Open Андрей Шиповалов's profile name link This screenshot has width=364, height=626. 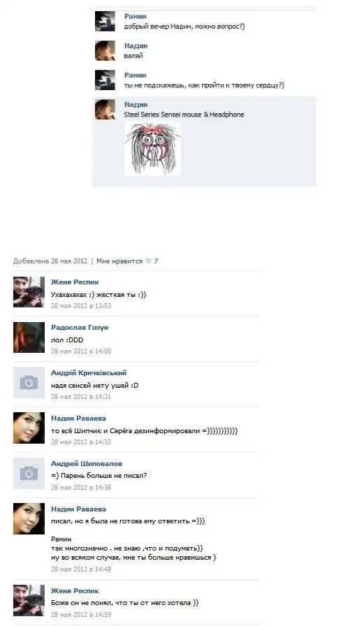87,463
